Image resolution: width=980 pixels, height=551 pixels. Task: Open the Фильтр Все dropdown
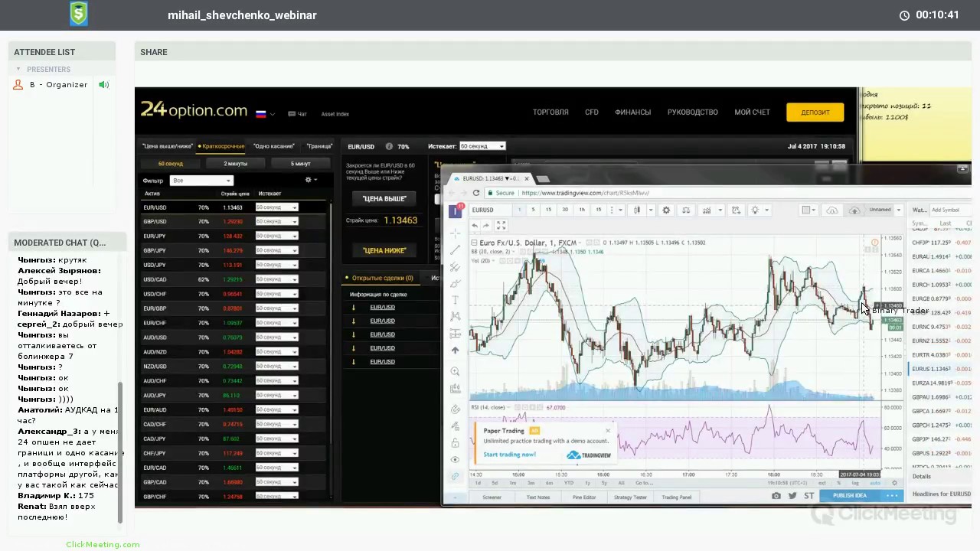point(201,181)
